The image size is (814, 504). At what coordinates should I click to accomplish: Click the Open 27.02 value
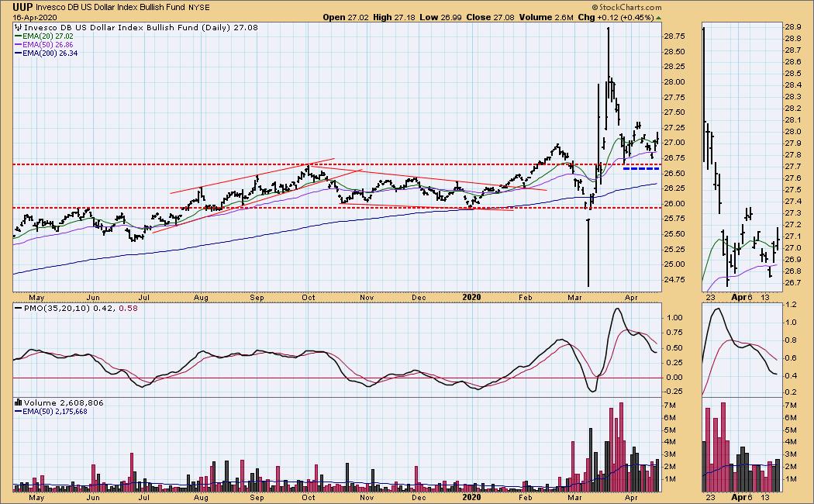(x=346, y=17)
